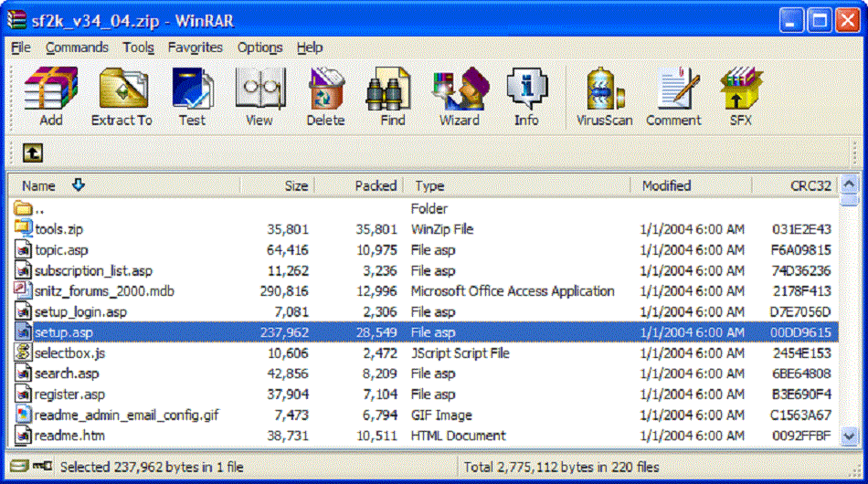This screenshot has height=484, width=868.
Task: Sort by the Name column header
Action: [x=124, y=185]
